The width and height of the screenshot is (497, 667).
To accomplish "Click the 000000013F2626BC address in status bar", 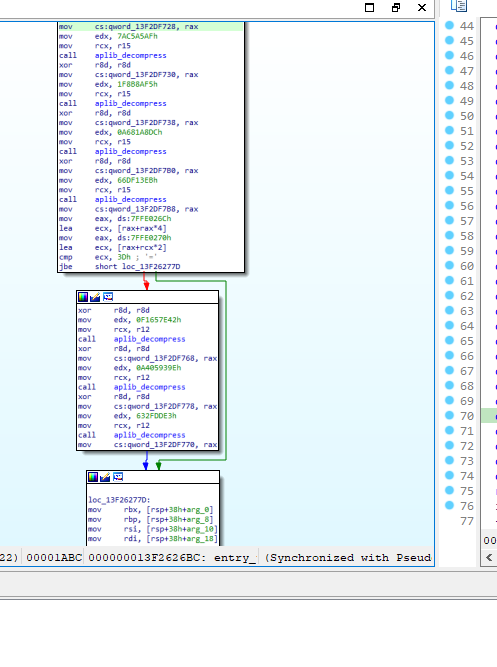I will point(144,558).
